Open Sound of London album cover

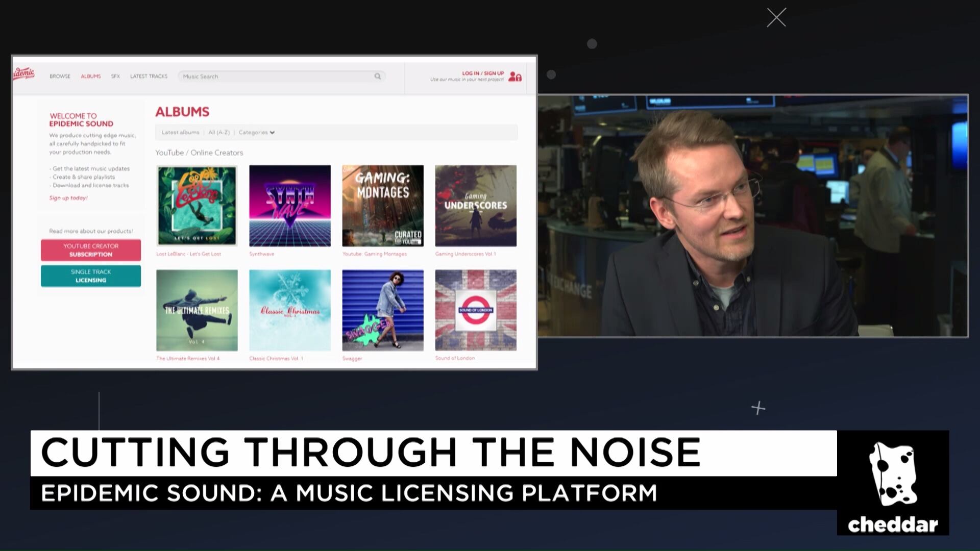pos(476,310)
